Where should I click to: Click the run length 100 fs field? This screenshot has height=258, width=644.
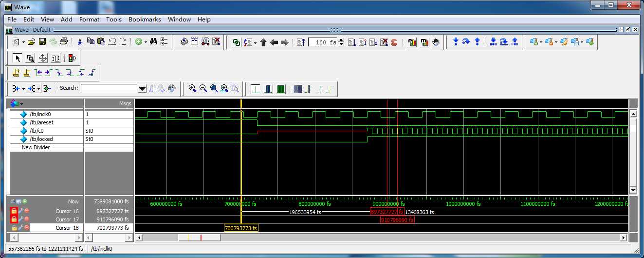click(x=323, y=42)
